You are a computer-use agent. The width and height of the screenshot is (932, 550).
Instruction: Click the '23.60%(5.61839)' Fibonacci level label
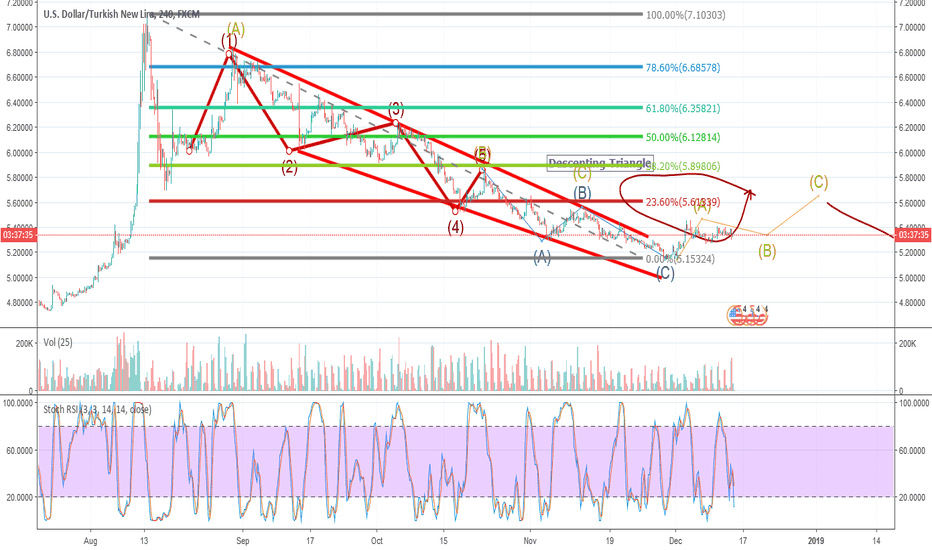point(683,202)
